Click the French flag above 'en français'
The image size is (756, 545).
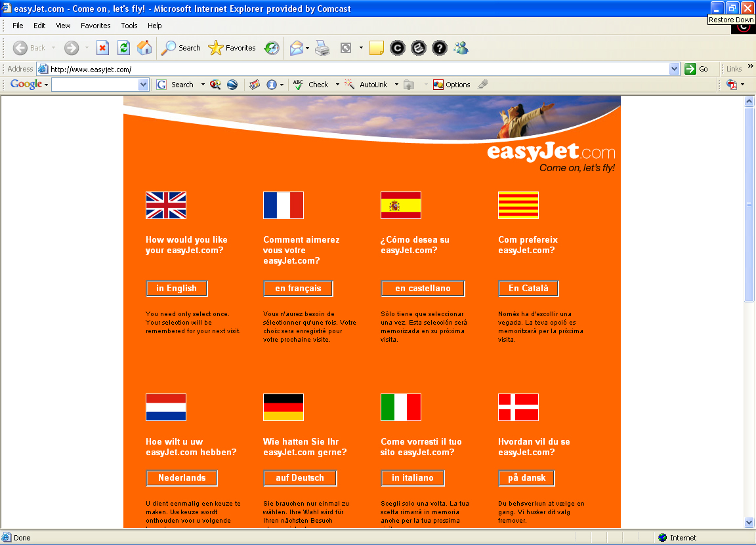pos(283,205)
